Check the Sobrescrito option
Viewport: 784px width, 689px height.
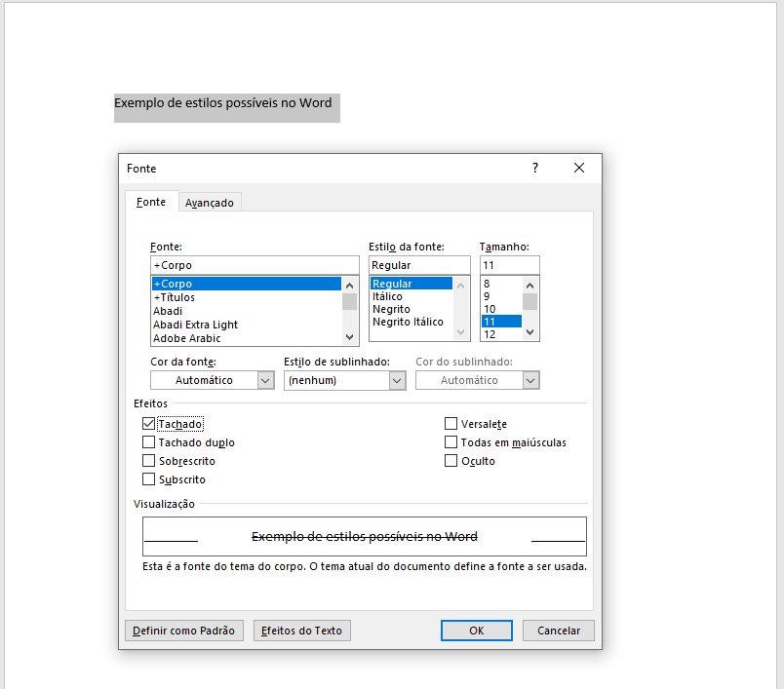148,461
